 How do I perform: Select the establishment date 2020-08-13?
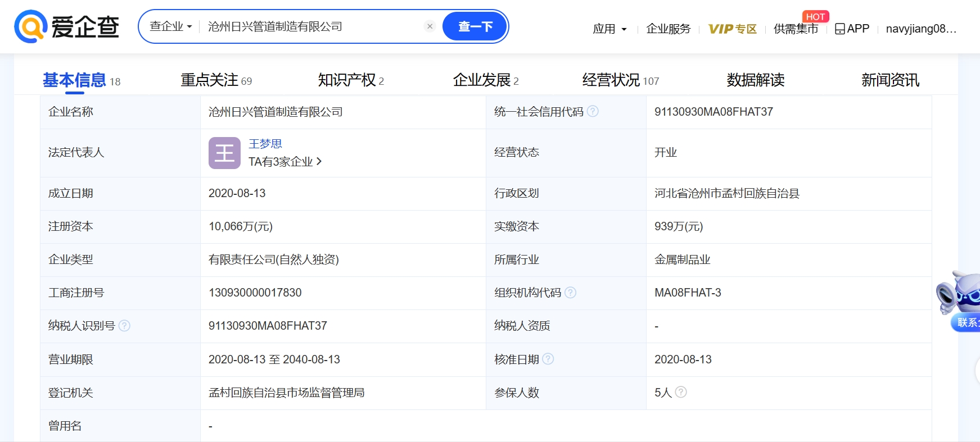pyautogui.click(x=237, y=193)
